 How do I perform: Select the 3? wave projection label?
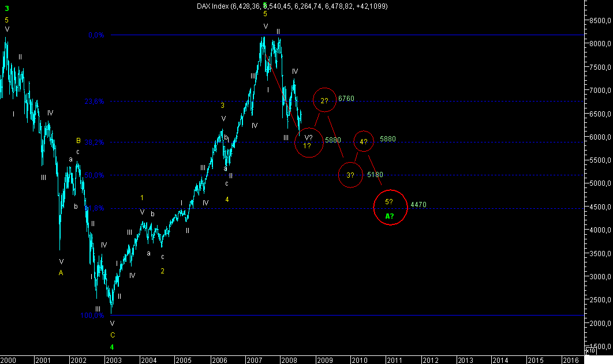click(350, 175)
